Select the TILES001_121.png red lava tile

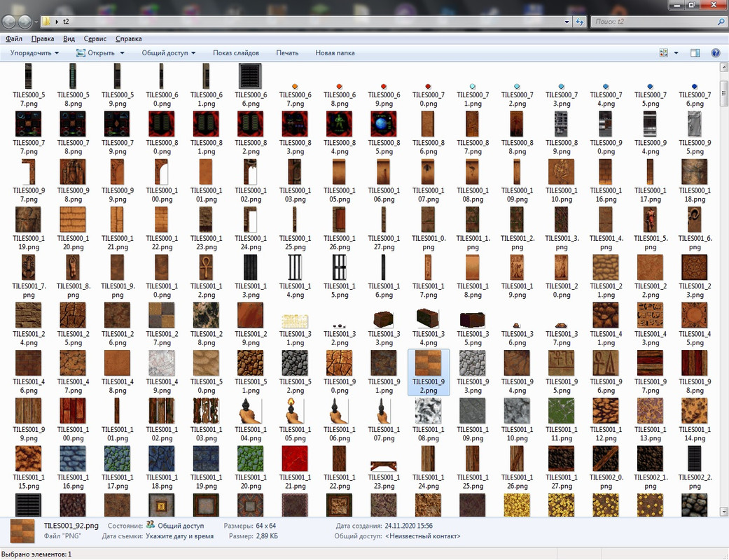(295, 458)
